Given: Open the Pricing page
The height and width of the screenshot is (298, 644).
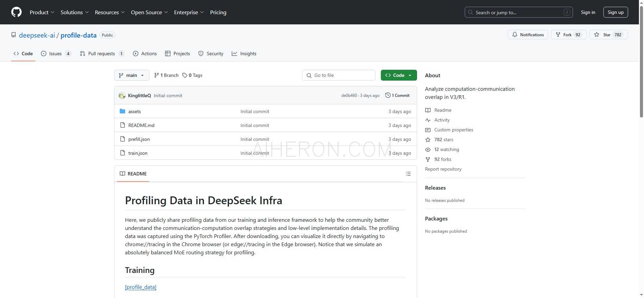Looking at the screenshot, I should [218, 12].
